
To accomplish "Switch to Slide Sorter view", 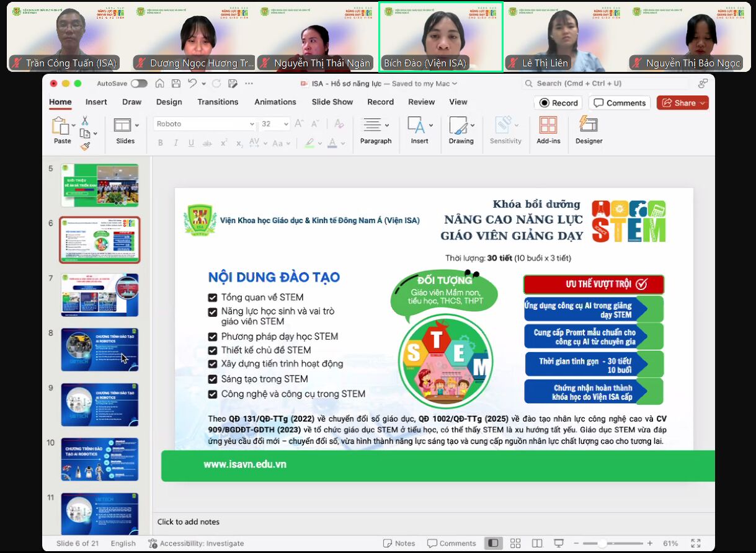I will tap(515, 543).
